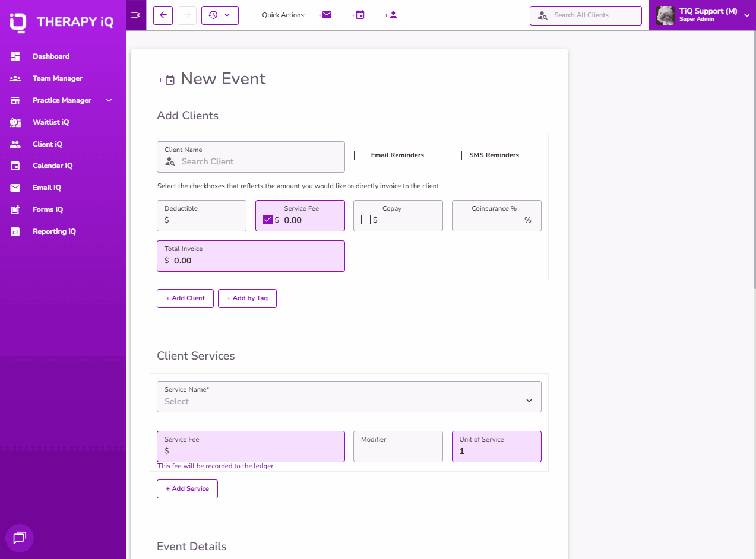This screenshot has height=559, width=756.
Task: Go back with the left arrow button
Action: coord(163,15)
